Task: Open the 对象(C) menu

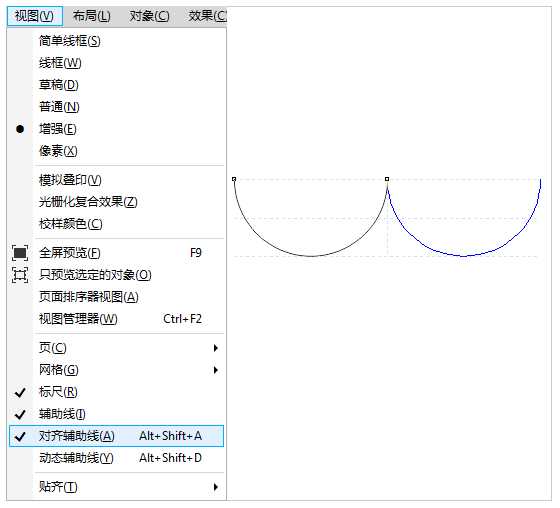Action: click(x=149, y=16)
